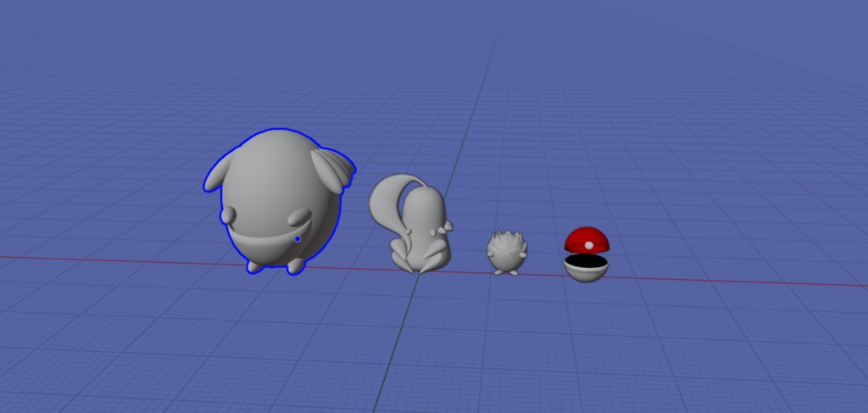The width and height of the screenshot is (868, 413).
Task: Click the outlined creature's left foot
Action: pyautogui.click(x=254, y=267)
